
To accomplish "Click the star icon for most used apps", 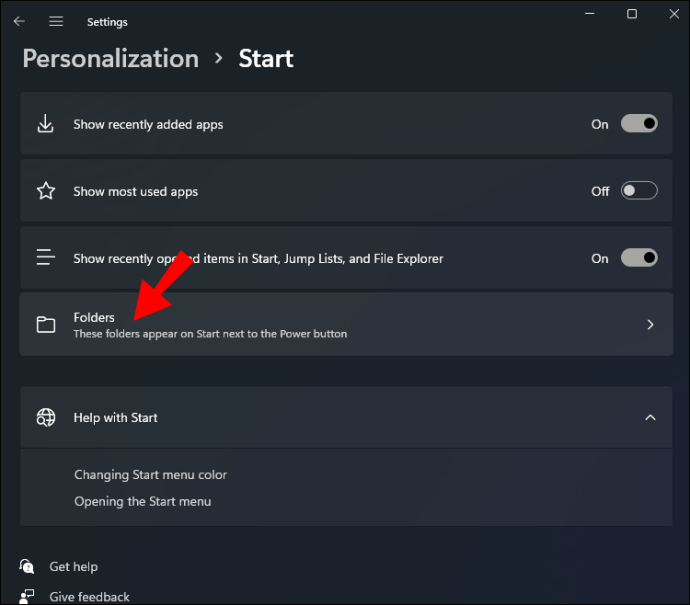I will [45, 191].
